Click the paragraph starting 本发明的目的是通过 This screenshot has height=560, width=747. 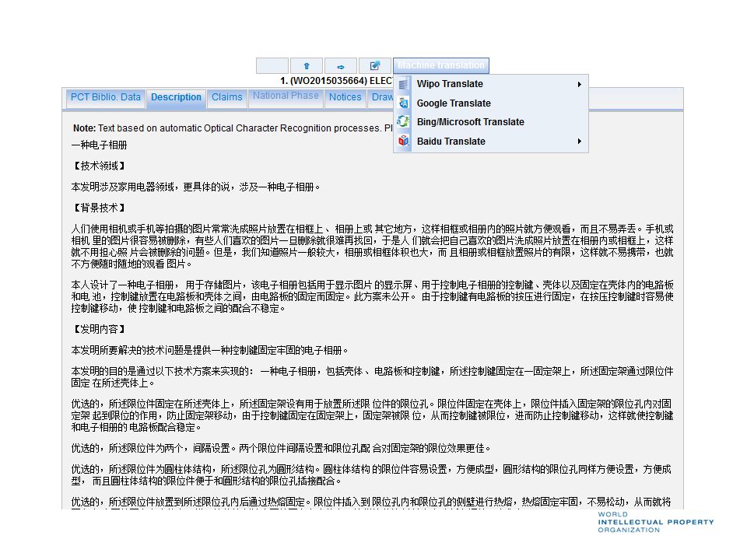[372, 377]
